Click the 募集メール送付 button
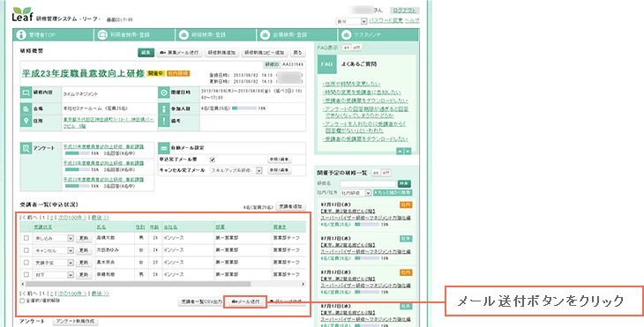Screen dimensions: 644x327 point(179,53)
